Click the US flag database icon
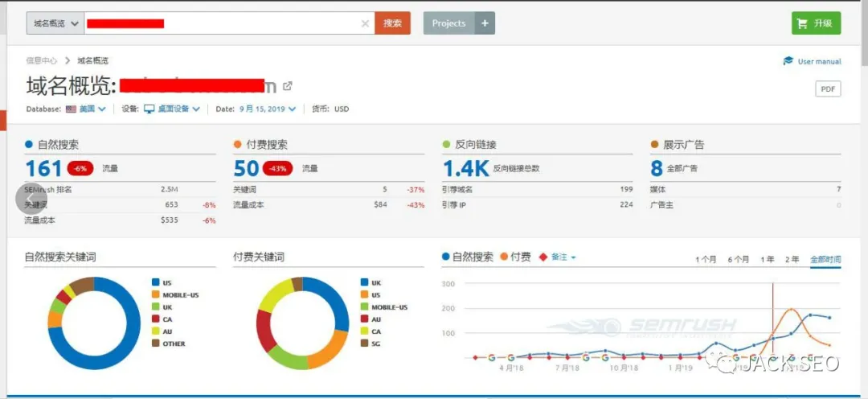 [72, 109]
